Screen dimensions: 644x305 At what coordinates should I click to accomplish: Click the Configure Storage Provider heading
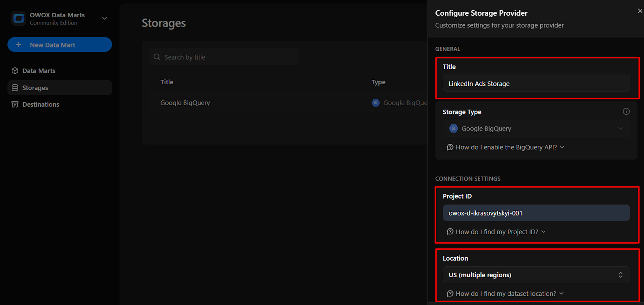click(481, 13)
